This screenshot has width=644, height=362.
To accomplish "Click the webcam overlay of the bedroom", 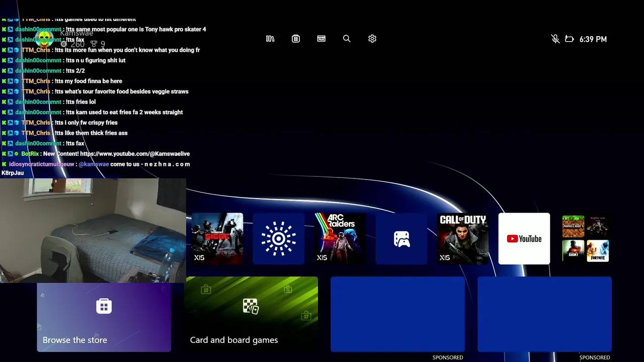I will (93, 230).
